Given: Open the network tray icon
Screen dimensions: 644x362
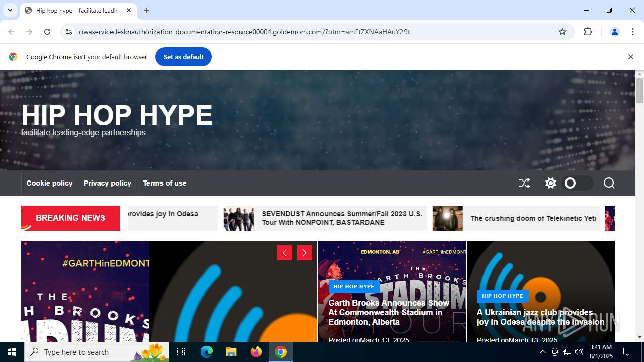Looking at the screenshot, I should pyautogui.click(x=567, y=352).
